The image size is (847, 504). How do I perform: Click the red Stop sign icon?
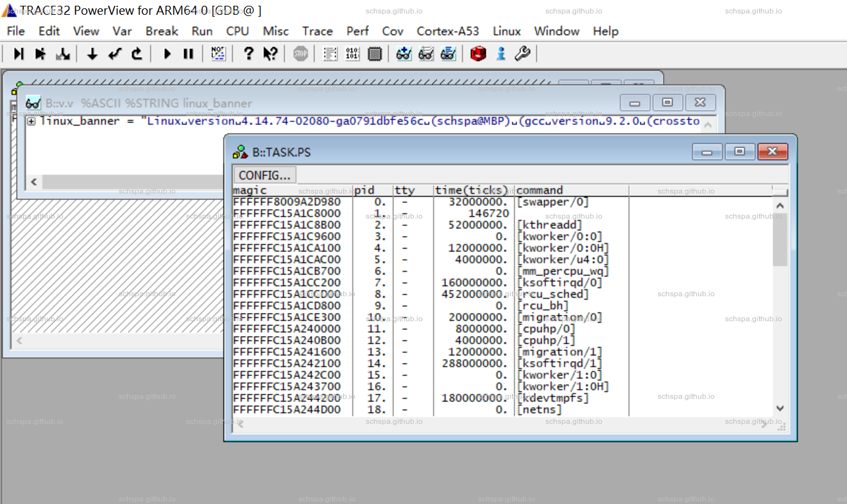[300, 54]
